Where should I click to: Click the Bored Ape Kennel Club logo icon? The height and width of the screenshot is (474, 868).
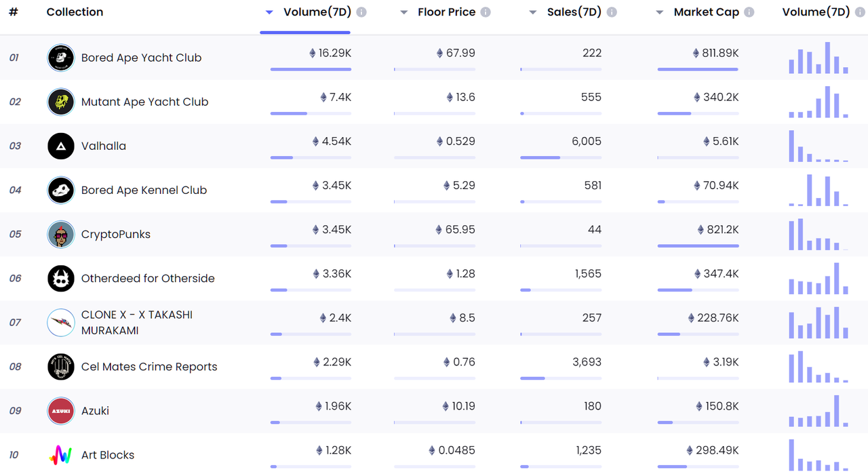(x=61, y=190)
